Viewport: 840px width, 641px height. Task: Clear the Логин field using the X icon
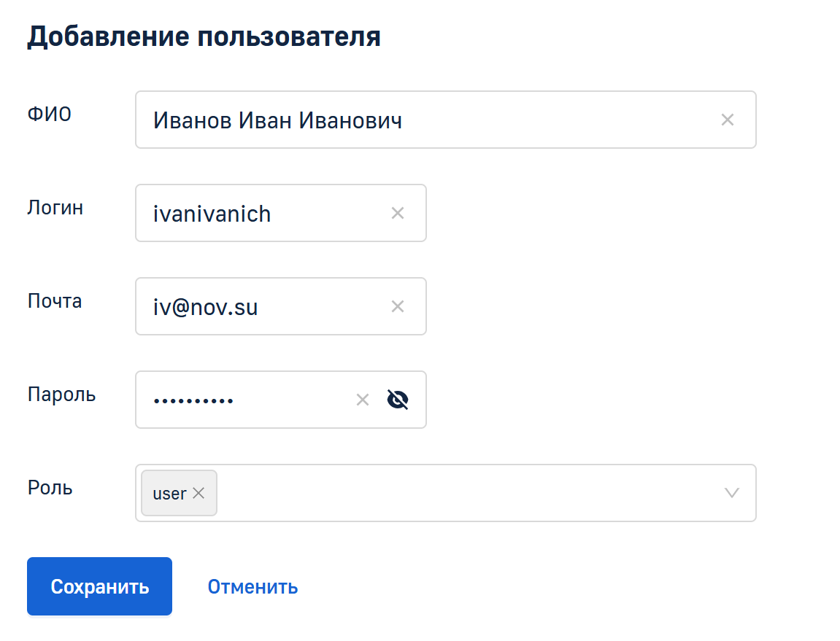pos(397,214)
